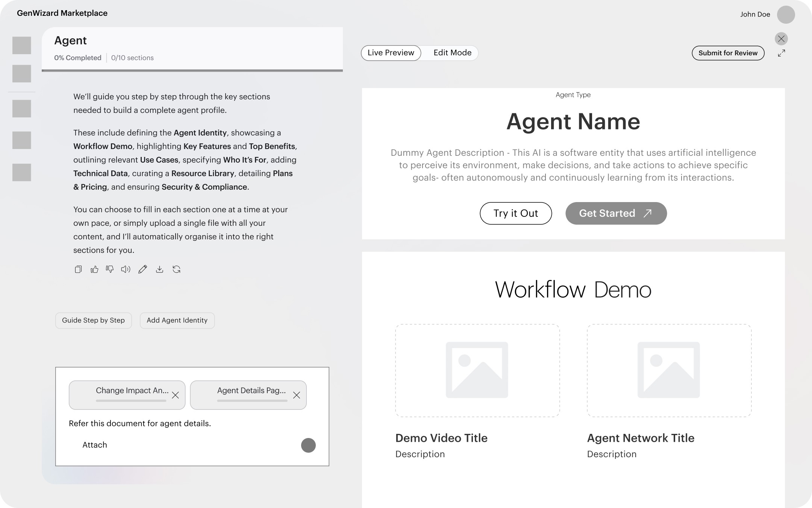Click the pencil edit icon

[142, 269]
